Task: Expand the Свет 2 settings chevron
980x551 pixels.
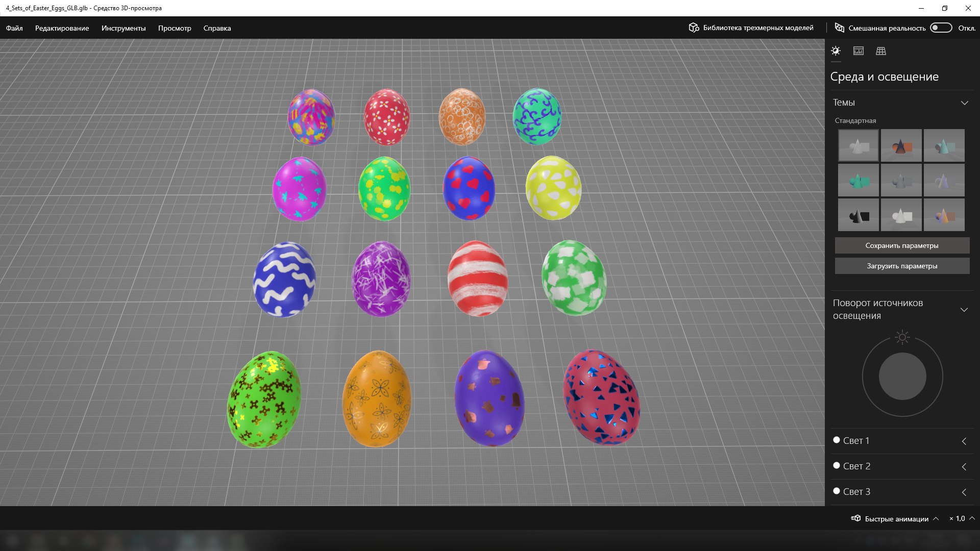Action: (x=964, y=467)
